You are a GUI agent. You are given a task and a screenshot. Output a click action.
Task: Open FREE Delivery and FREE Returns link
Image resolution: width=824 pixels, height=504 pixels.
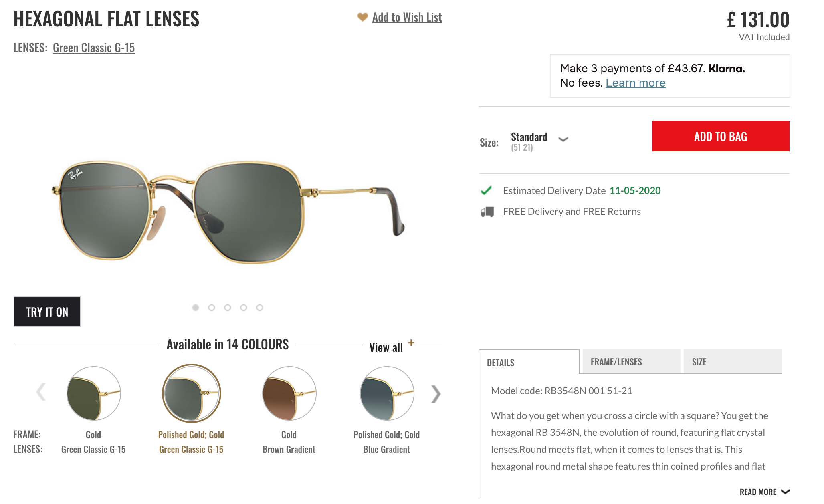(x=572, y=211)
